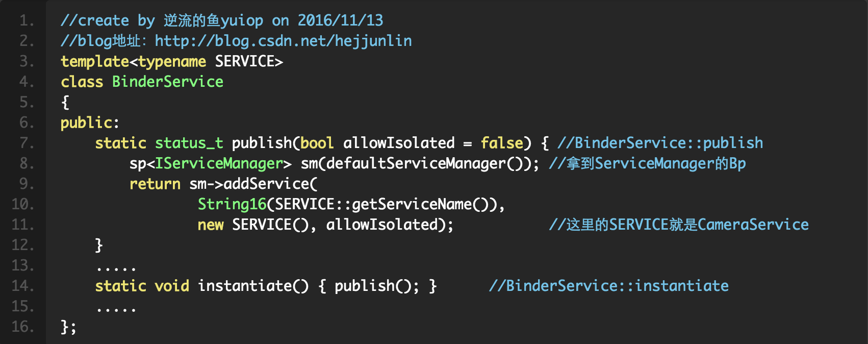Click the //BinderService::instantiate comment

608,286
